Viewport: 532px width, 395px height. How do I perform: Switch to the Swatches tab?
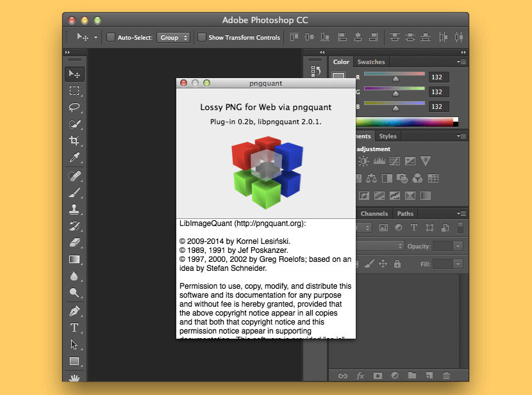click(x=371, y=61)
